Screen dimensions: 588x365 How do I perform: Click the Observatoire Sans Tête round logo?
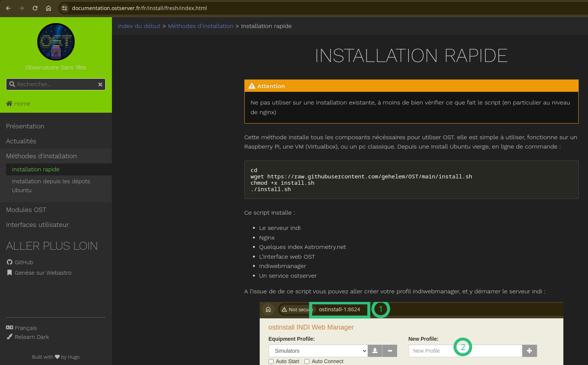[x=56, y=42]
